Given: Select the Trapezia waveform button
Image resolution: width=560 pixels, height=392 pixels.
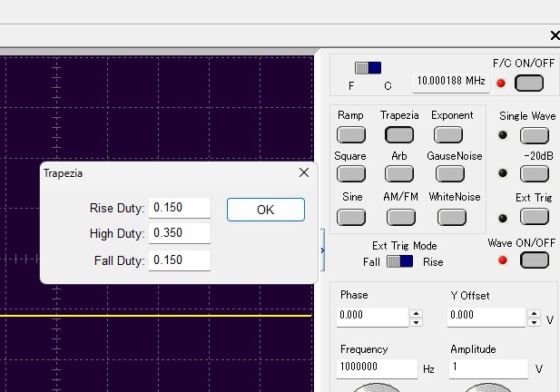Looking at the screenshot, I should click(x=399, y=134).
